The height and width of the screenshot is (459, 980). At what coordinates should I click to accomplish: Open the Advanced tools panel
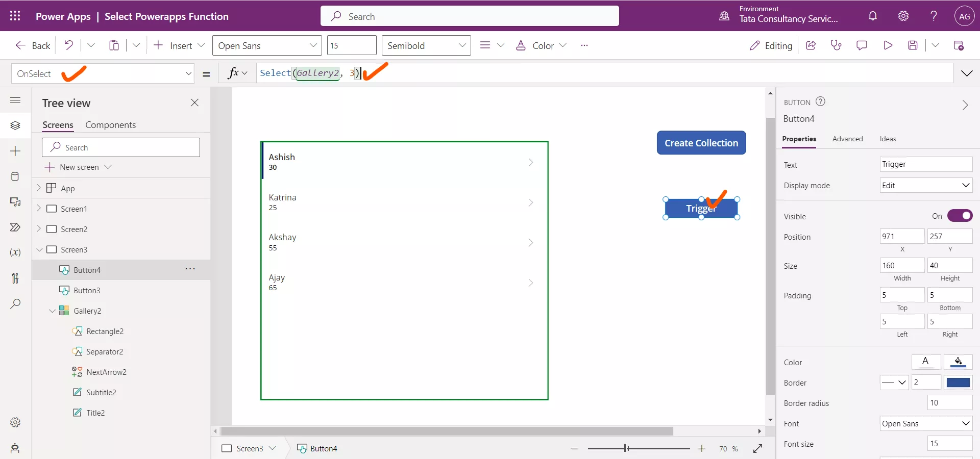tap(15, 278)
